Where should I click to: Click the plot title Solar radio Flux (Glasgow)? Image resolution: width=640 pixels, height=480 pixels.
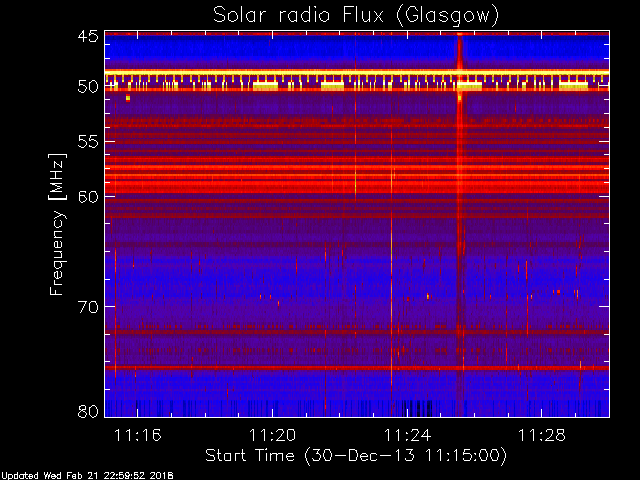tap(356, 16)
